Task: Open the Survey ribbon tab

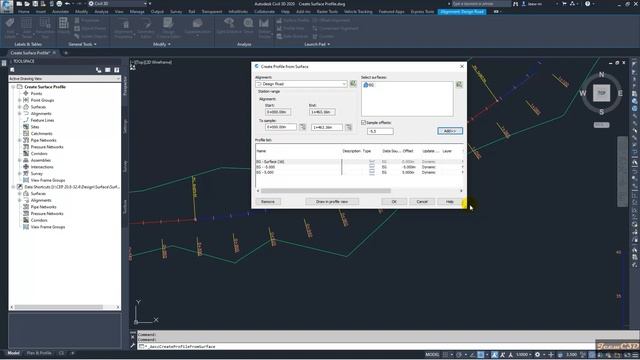Action: click(x=176, y=12)
